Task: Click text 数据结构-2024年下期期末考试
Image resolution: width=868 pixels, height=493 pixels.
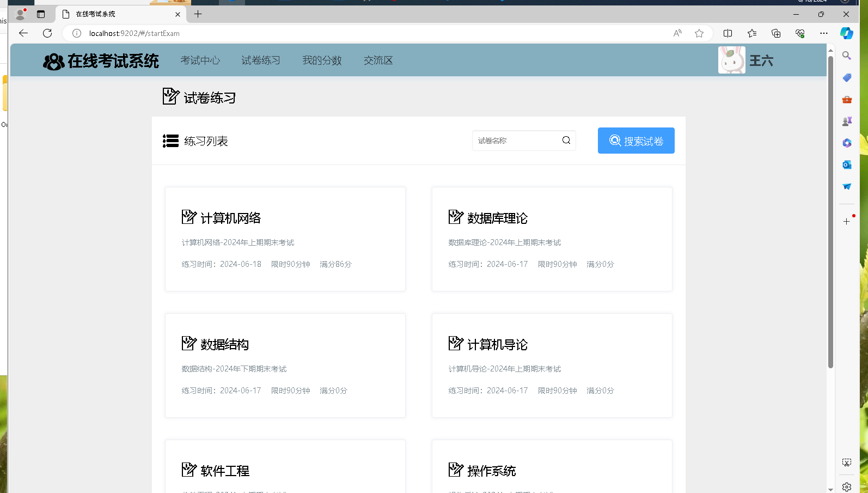Action: (x=234, y=369)
